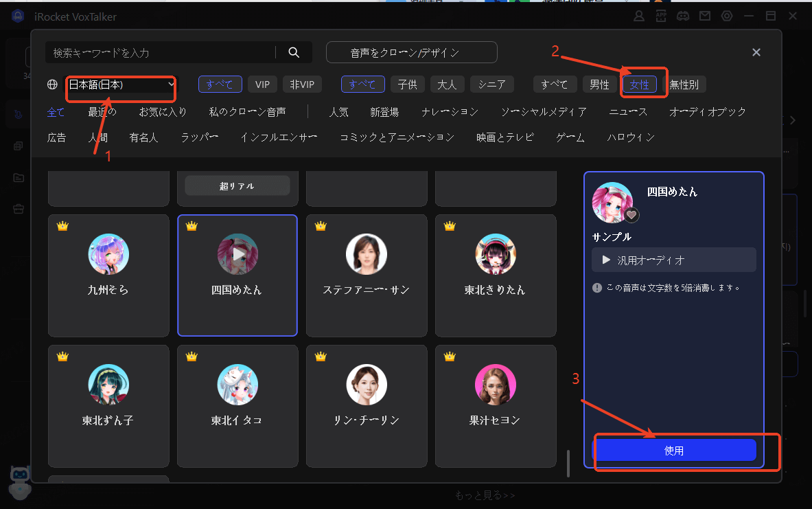Open the toolbox icon in left sidebar

coord(19,209)
